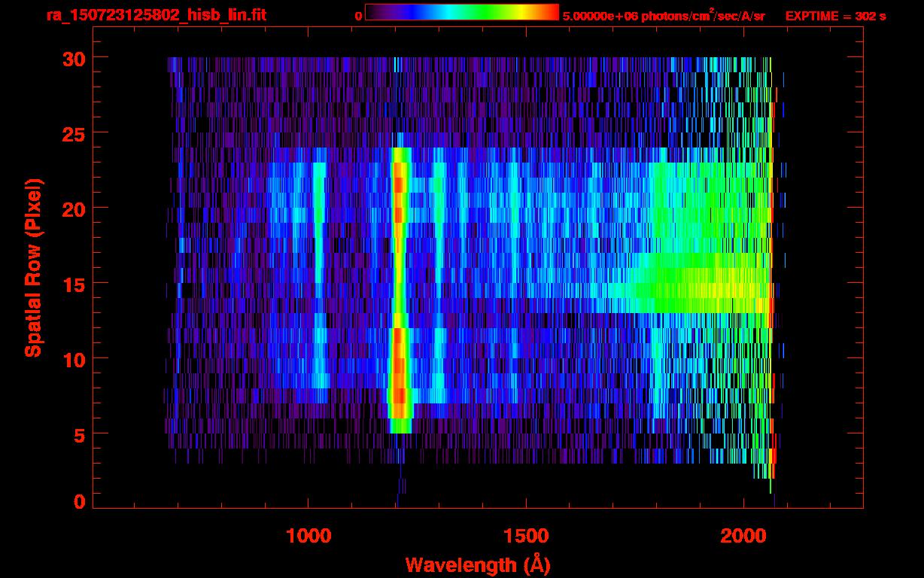Click the 2000 wavelength tick label
Screen dimensions: 924x578
click(x=743, y=536)
